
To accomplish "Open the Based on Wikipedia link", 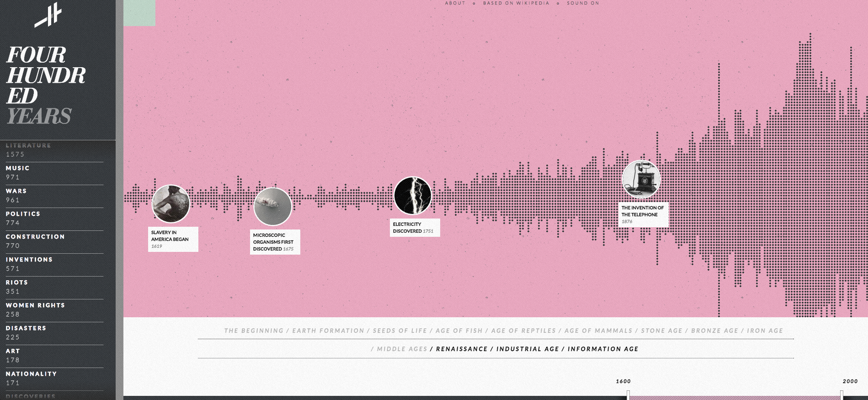I will pyautogui.click(x=516, y=3).
